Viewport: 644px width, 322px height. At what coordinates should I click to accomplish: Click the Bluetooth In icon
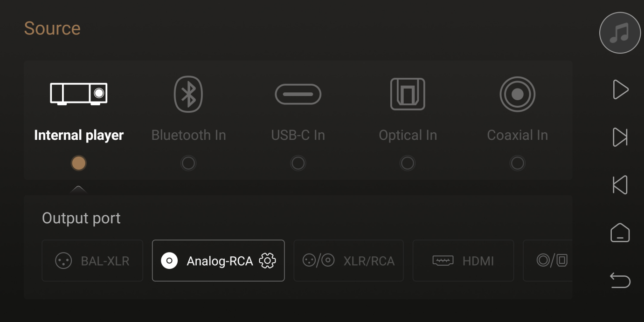[188, 94]
